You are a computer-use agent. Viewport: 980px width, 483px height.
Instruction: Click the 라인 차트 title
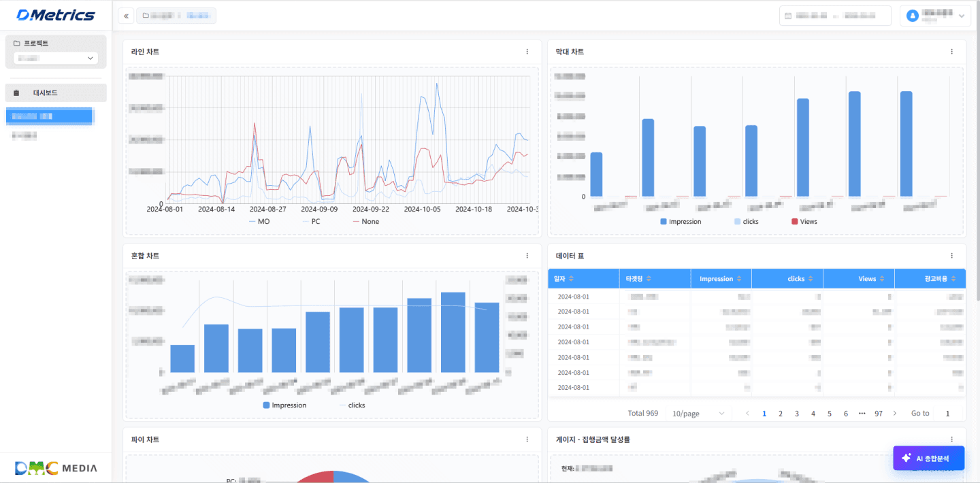coord(145,52)
